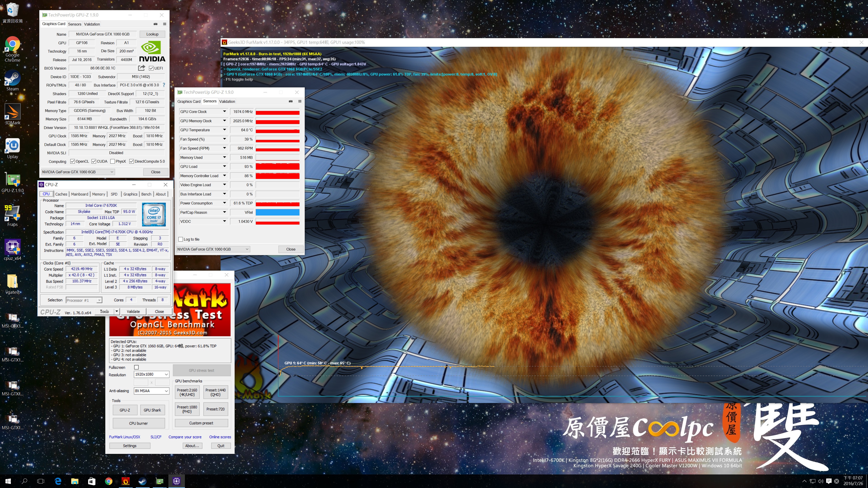Open the CPU-Z Processor #1 selection dropdown
Viewport: 868px width, 488px height.
point(84,300)
